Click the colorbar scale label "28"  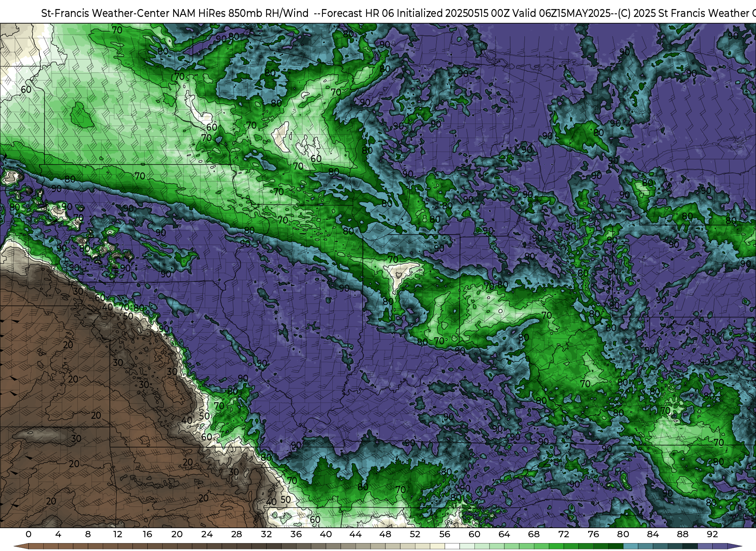(237, 534)
